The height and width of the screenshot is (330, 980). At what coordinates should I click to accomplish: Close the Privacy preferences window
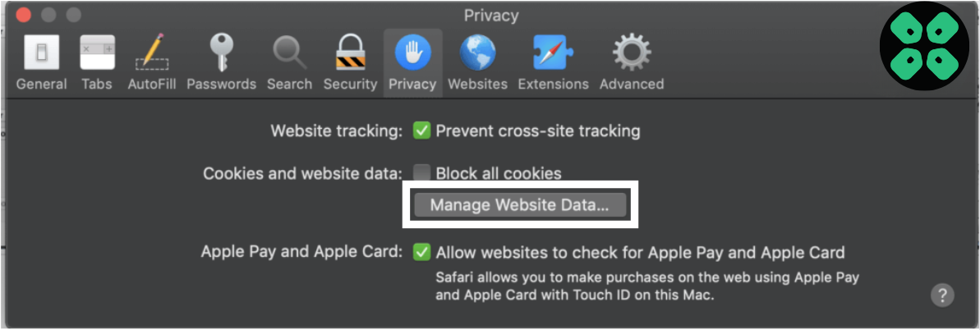tap(23, 15)
